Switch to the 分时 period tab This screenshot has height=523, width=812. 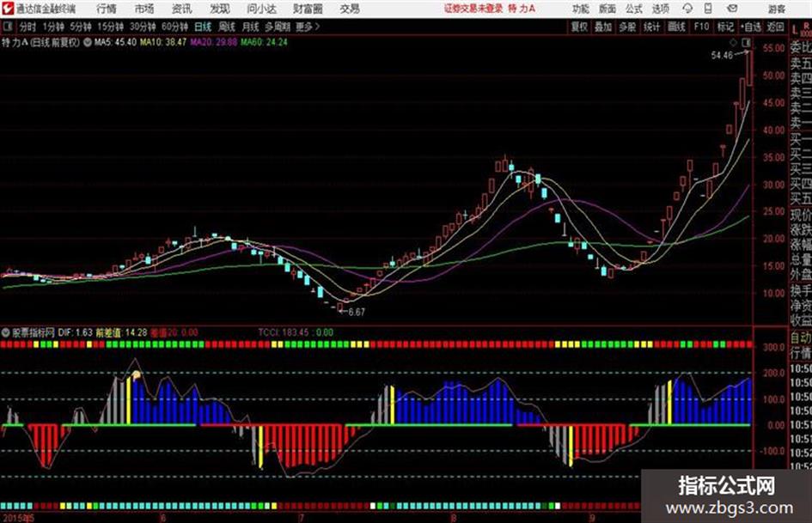[28, 27]
